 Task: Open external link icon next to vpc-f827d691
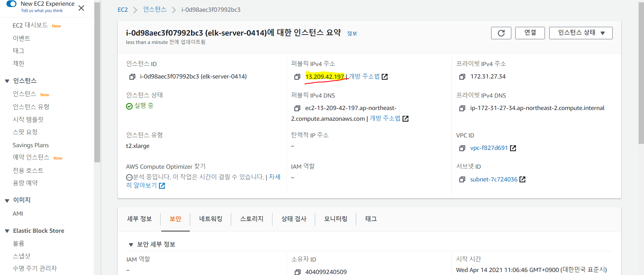[513, 148]
